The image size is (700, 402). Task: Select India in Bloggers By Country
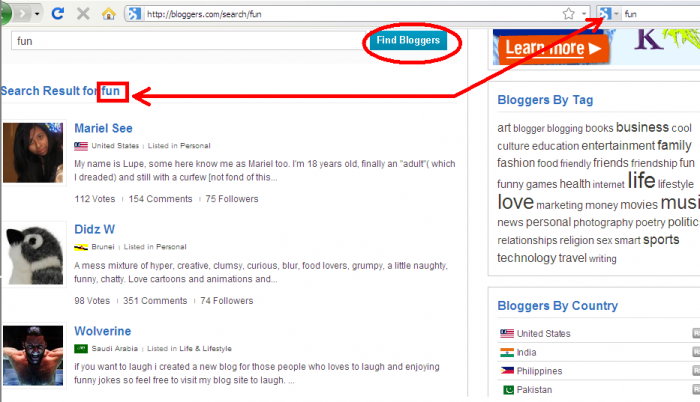pos(526,352)
